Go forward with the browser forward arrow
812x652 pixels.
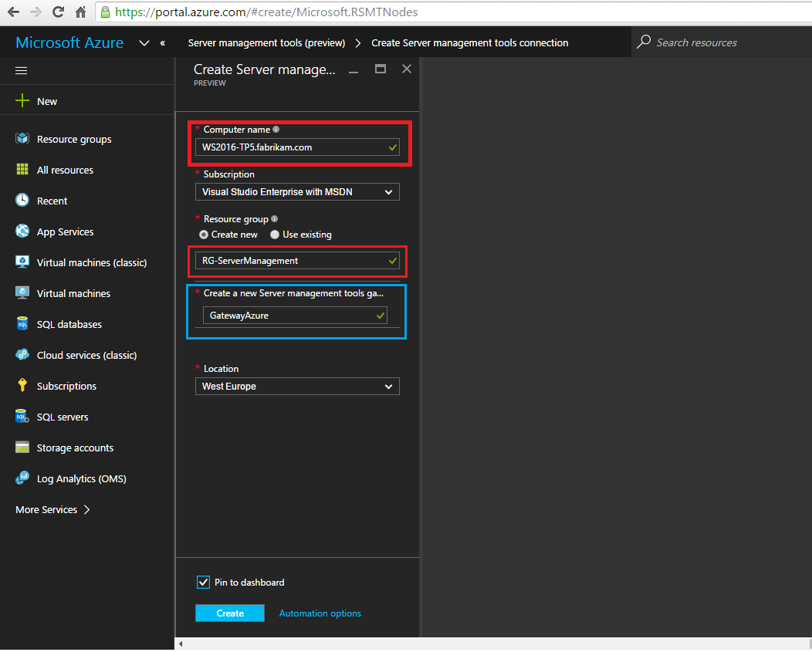tap(36, 12)
